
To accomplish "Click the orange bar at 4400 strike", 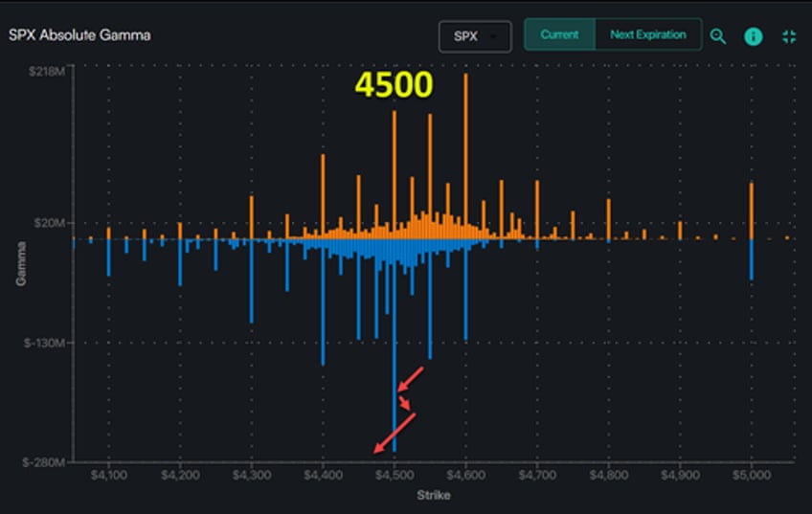I will click(323, 196).
